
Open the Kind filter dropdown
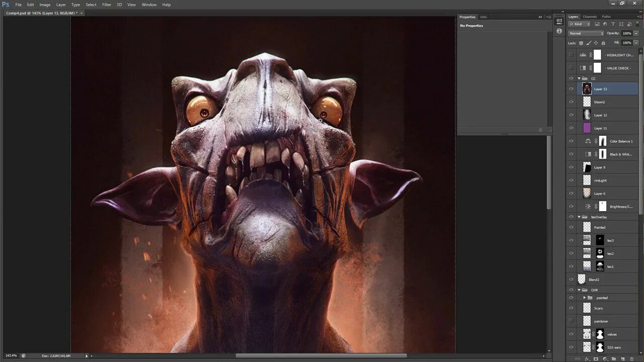pyautogui.click(x=579, y=24)
